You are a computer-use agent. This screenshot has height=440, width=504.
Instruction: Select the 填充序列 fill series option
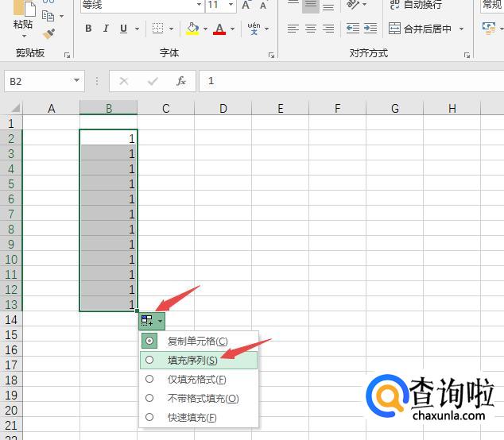pyautogui.click(x=192, y=360)
